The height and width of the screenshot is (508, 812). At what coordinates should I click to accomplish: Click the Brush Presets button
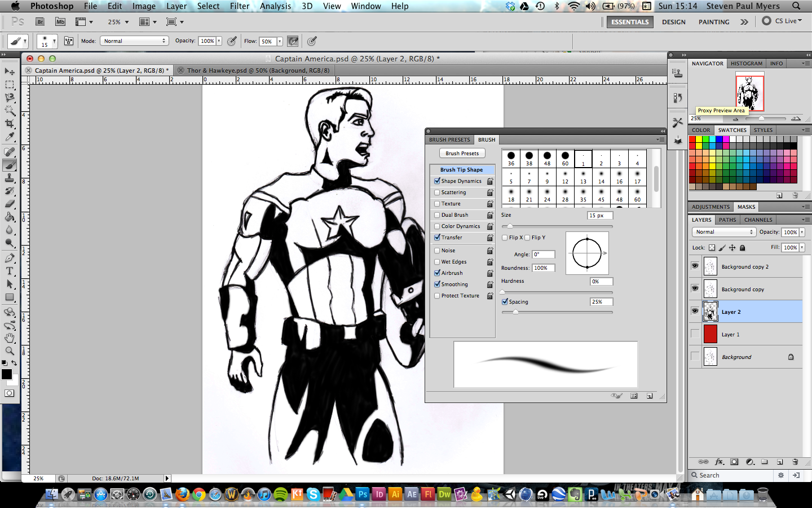coord(462,154)
